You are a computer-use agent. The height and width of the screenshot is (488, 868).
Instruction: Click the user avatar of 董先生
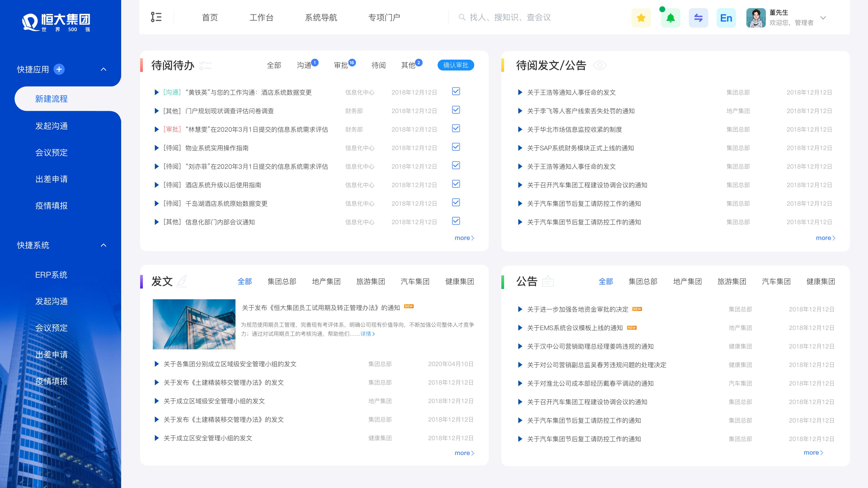click(x=756, y=18)
